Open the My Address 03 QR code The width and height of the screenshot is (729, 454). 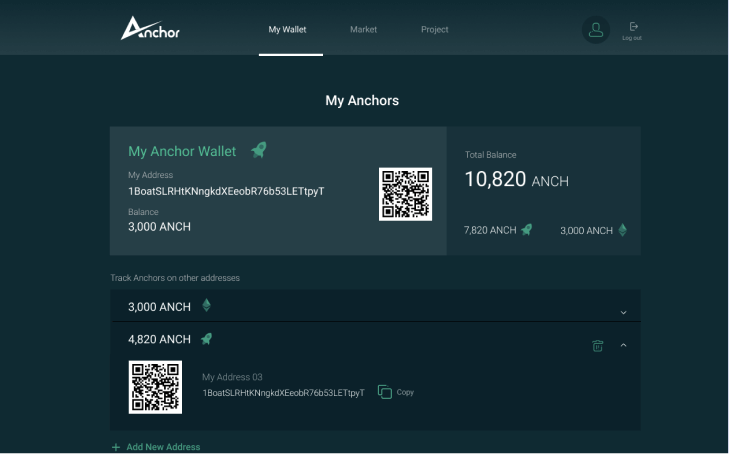point(155,387)
